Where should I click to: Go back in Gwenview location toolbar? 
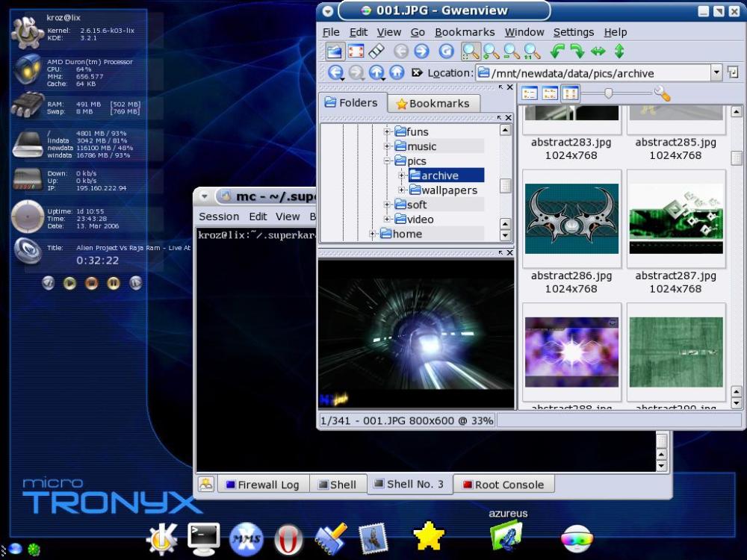tap(336, 73)
